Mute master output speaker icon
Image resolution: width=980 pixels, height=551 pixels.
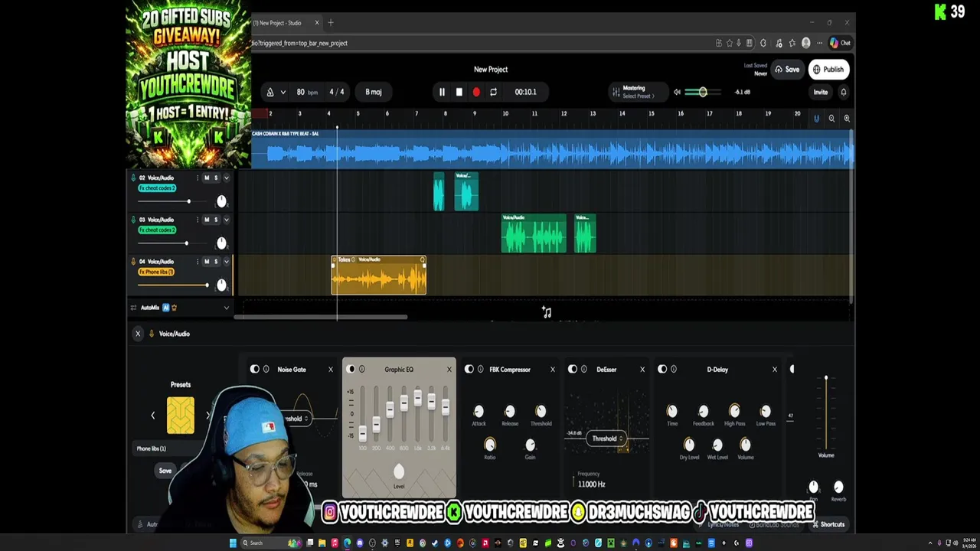[x=677, y=92]
